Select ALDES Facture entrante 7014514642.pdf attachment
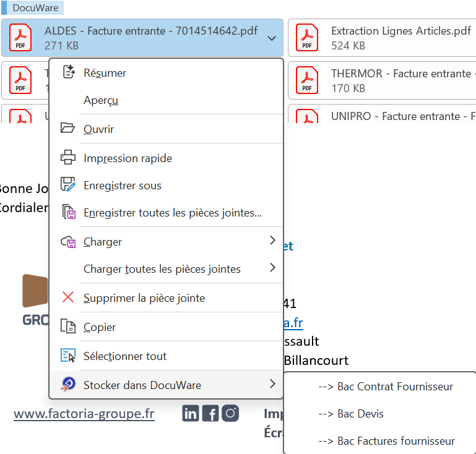This screenshot has height=454, width=476. coord(142,38)
